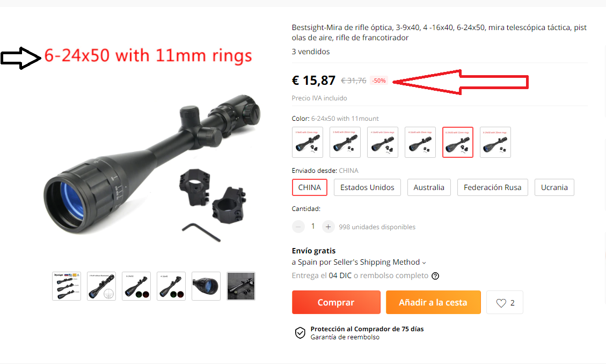The image size is (606, 364).
Task: Click the Comprar button
Action: (x=336, y=302)
